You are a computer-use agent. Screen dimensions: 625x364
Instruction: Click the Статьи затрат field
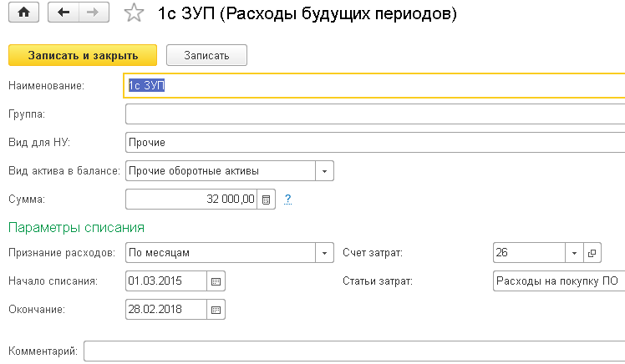[x=559, y=281]
